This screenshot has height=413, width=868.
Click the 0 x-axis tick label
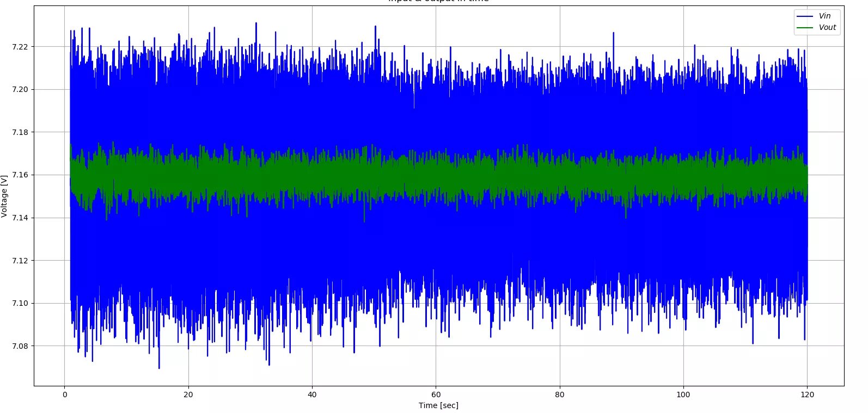(x=65, y=394)
